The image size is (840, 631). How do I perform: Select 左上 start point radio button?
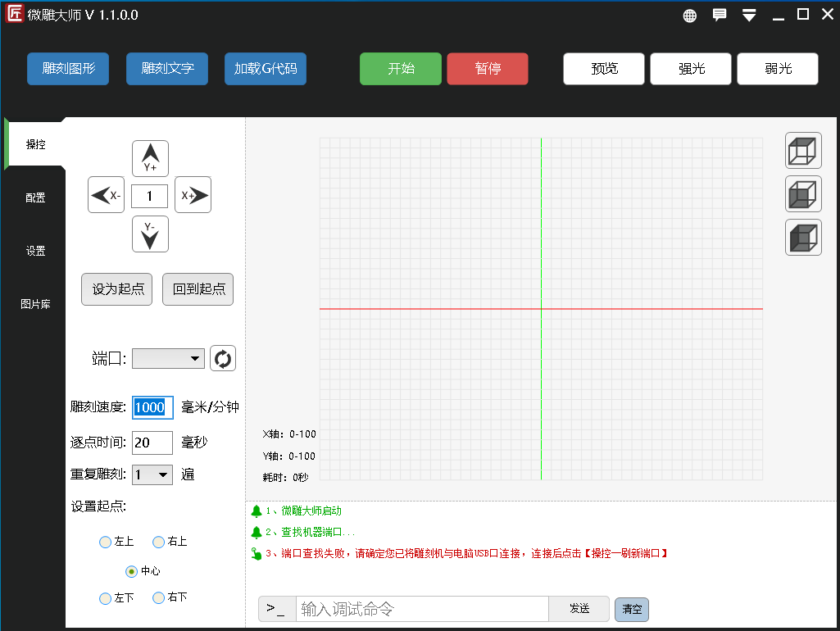pos(105,542)
